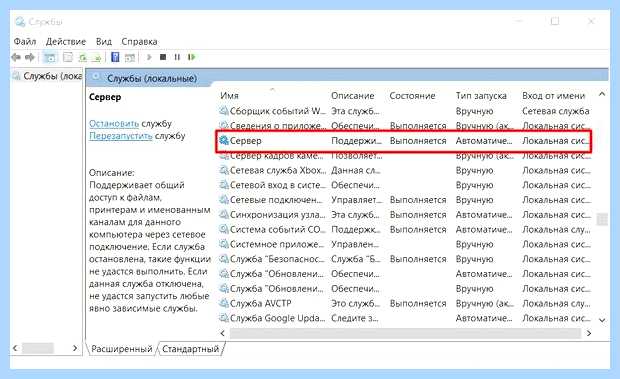Click the left tree pane horizontal scrollbar thumb
Screen dimensions: 620x379
click(x=38, y=348)
